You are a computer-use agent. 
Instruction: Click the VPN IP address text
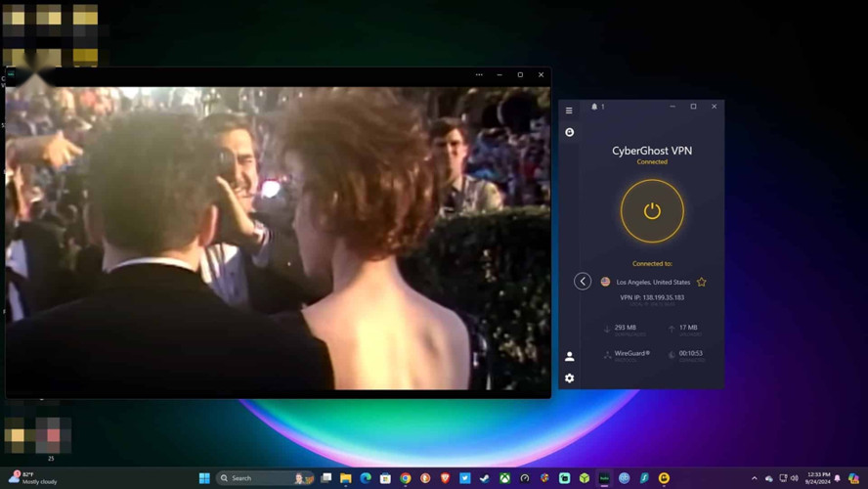pos(652,297)
